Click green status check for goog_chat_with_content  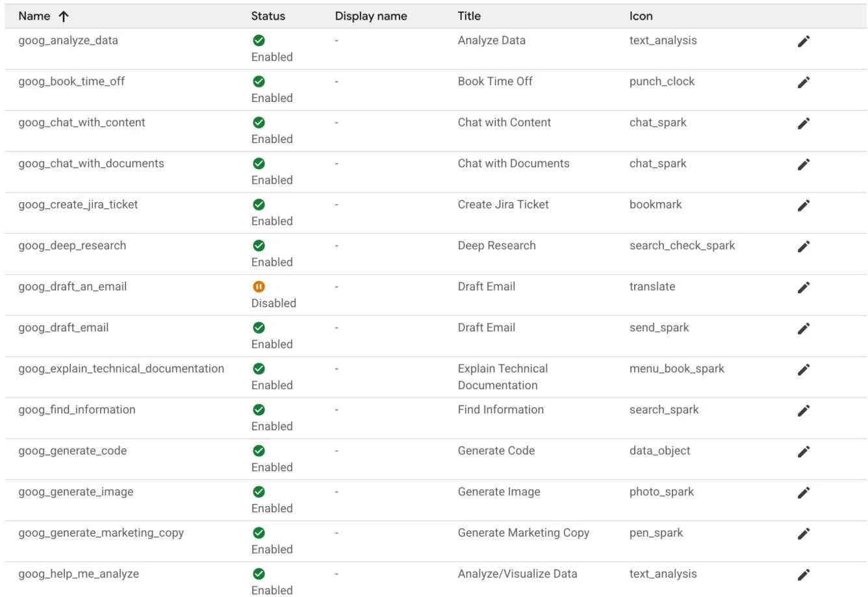[x=259, y=122]
